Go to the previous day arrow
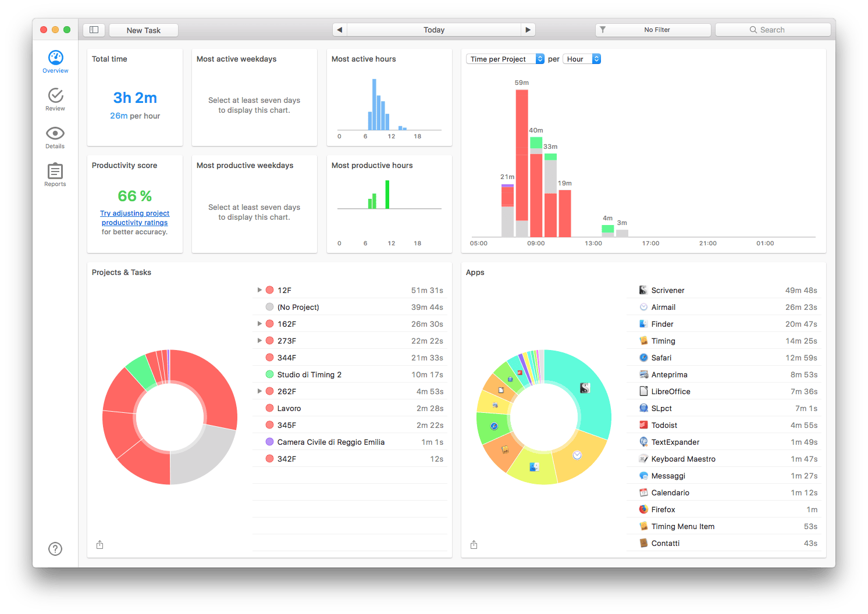 point(340,30)
